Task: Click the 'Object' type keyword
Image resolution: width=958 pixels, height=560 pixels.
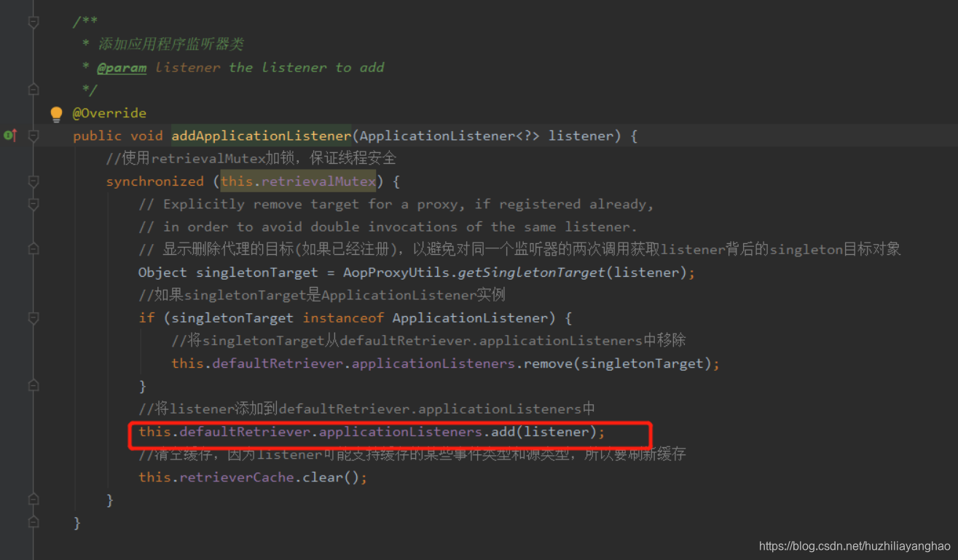Action: pos(163,272)
